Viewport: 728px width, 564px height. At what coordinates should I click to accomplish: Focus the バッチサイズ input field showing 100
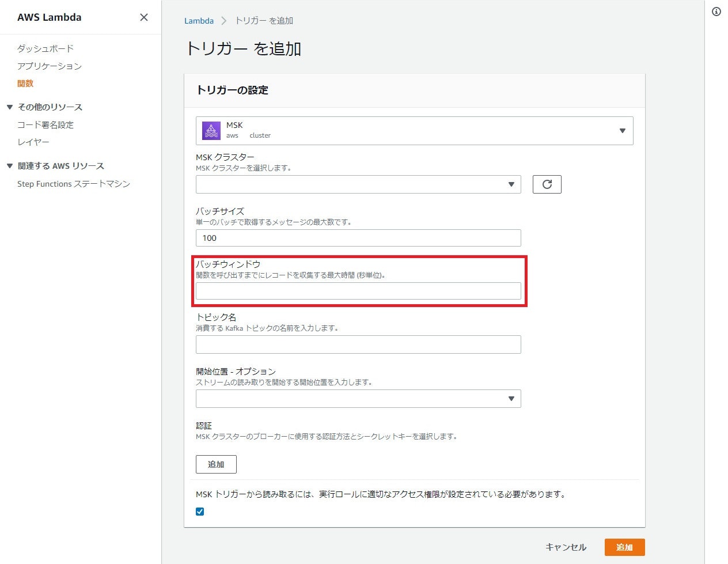358,238
